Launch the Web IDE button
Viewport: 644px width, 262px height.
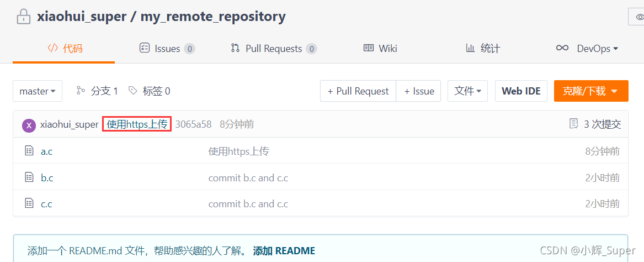[521, 91]
